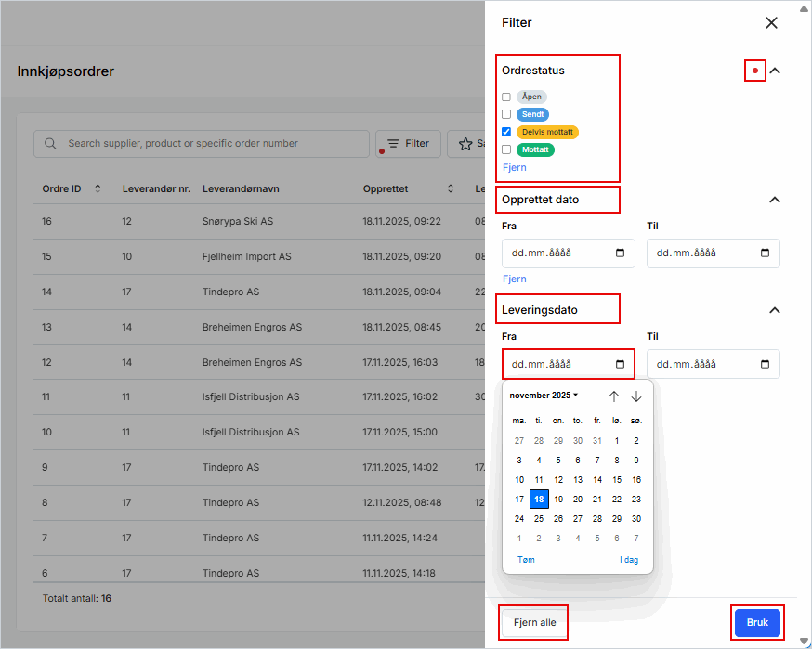Select day 21 in the calendar

(x=597, y=500)
